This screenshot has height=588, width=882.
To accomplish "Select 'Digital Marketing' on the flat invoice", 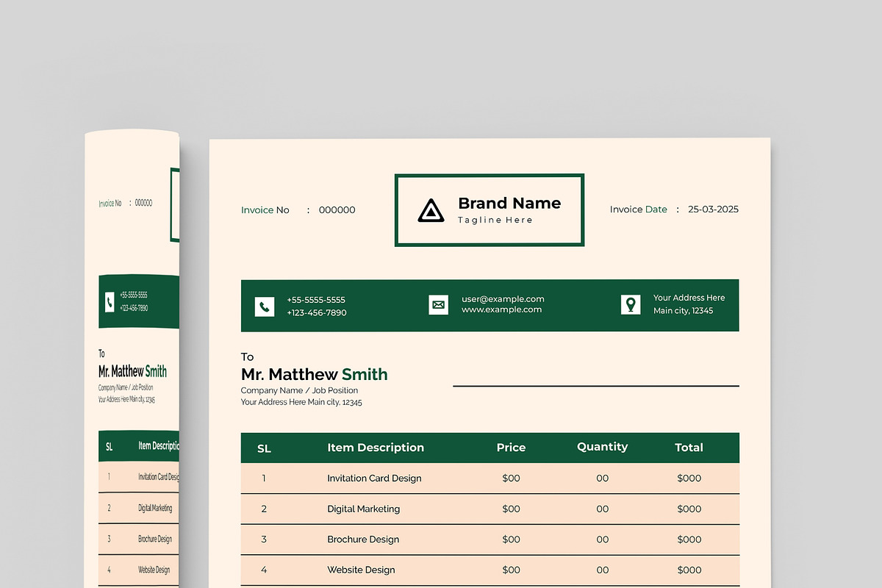I will pyautogui.click(x=364, y=509).
